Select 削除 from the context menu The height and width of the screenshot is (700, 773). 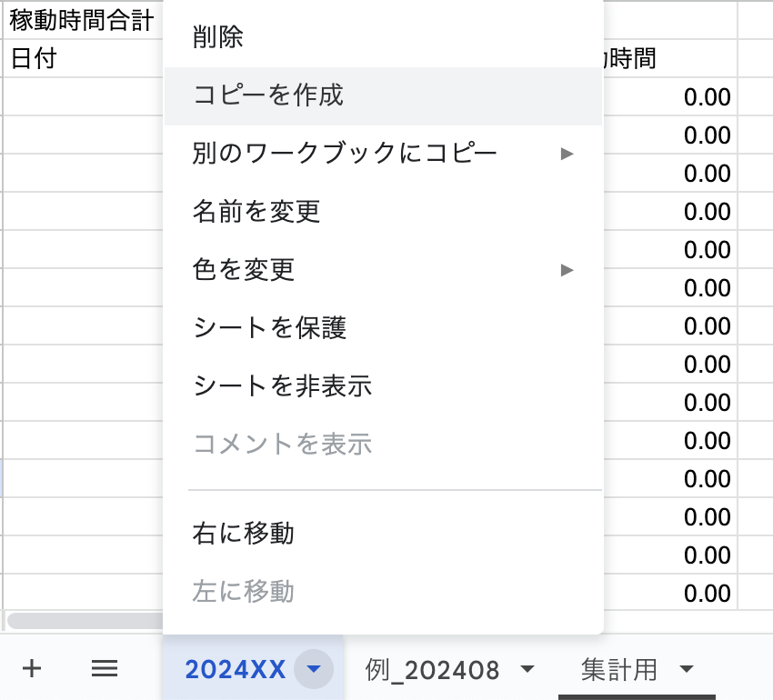coord(218,37)
